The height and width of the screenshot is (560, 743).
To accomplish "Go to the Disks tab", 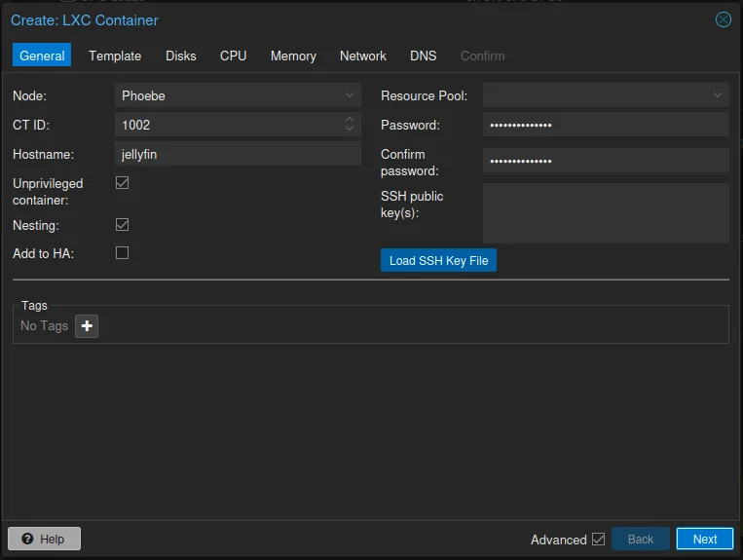I will (x=180, y=56).
